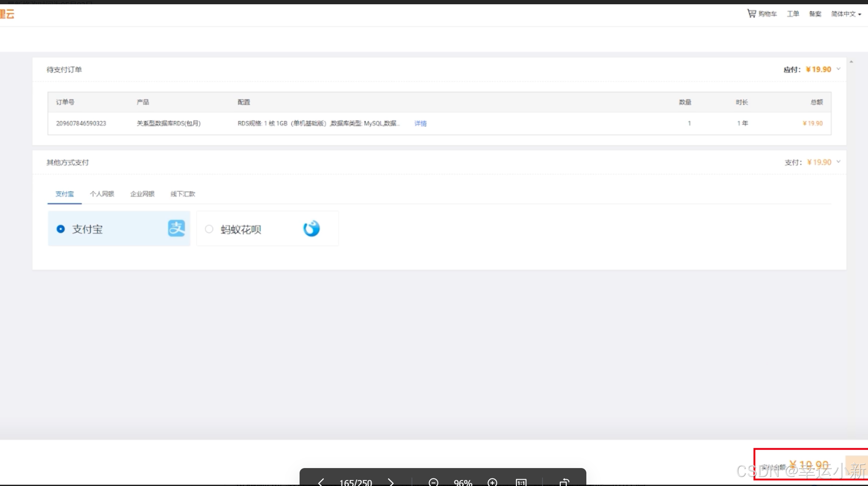Reset view to 1:1 actual size

pos(521,482)
